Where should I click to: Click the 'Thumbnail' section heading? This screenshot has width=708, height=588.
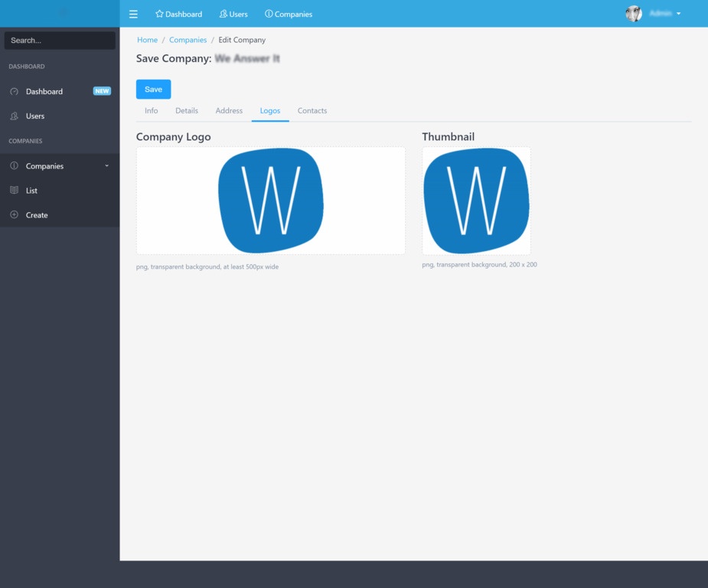click(449, 136)
